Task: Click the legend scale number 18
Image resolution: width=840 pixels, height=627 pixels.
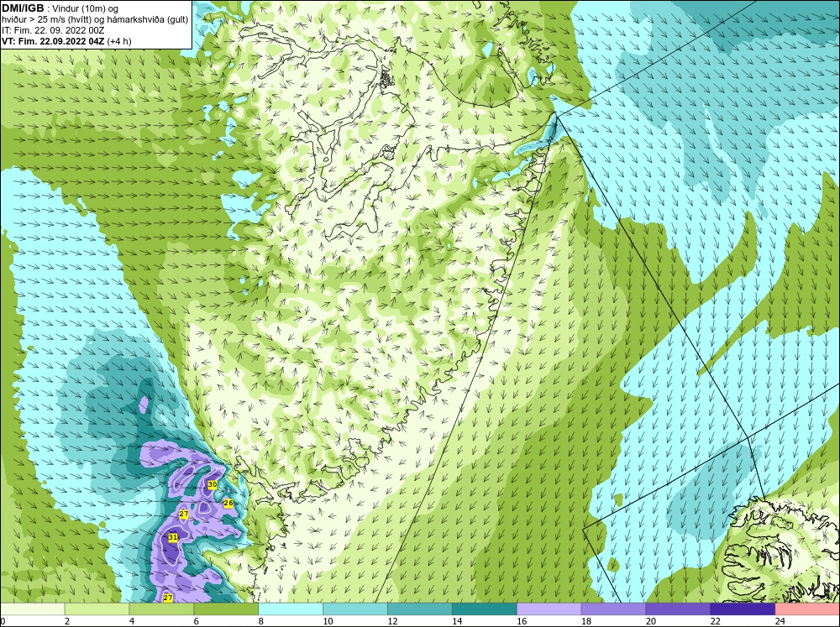Action: tap(586, 621)
